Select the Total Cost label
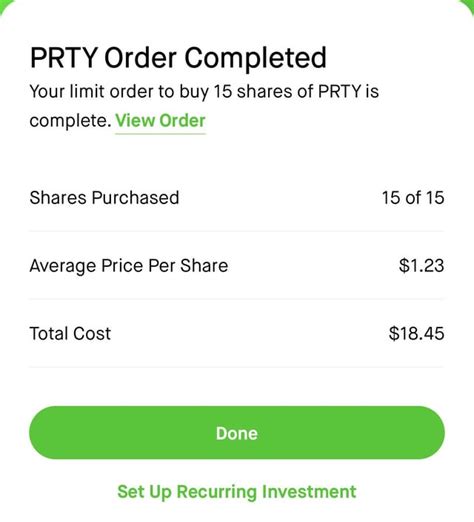 pos(70,333)
